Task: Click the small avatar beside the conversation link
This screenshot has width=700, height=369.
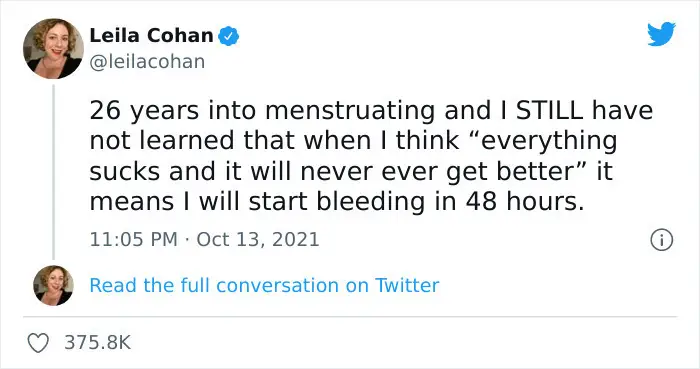Action: tap(53, 285)
